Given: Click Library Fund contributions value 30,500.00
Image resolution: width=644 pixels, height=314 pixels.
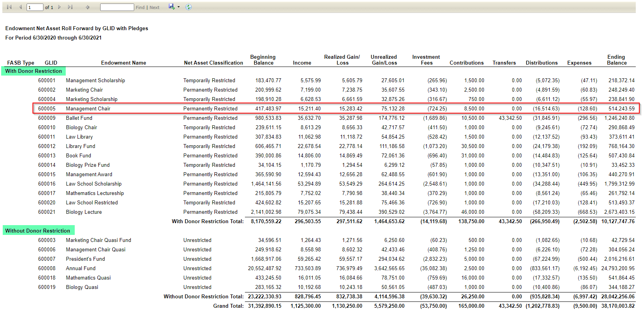Looking at the screenshot, I should [473, 146].
